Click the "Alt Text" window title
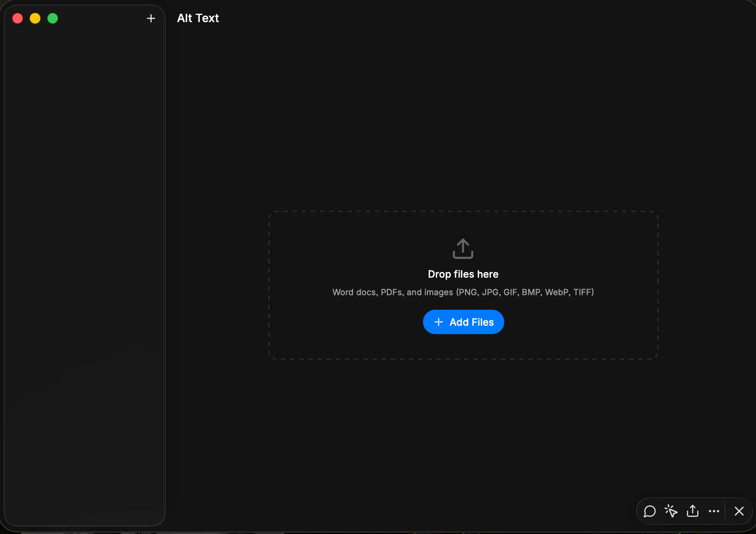The image size is (756, 534). [198, 18]
